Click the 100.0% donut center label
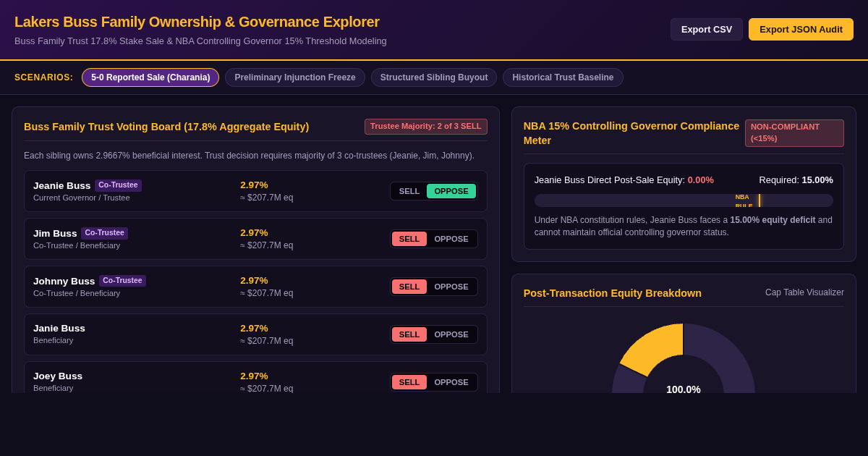The image size is (868, 456). tap(684, 389)
